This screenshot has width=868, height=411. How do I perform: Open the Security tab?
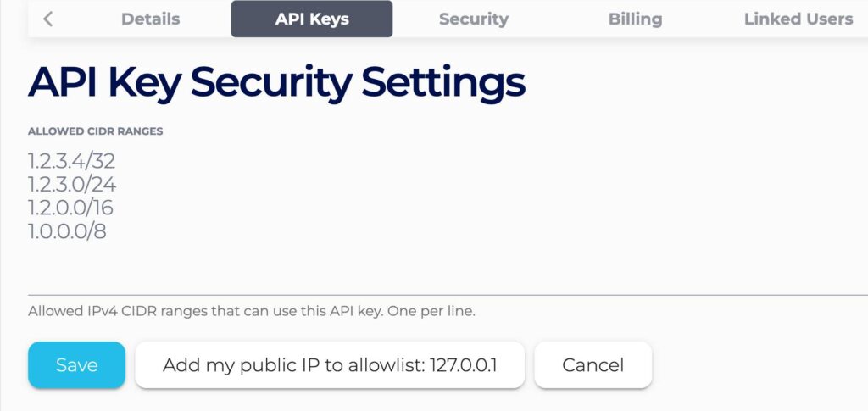point(473,19)
